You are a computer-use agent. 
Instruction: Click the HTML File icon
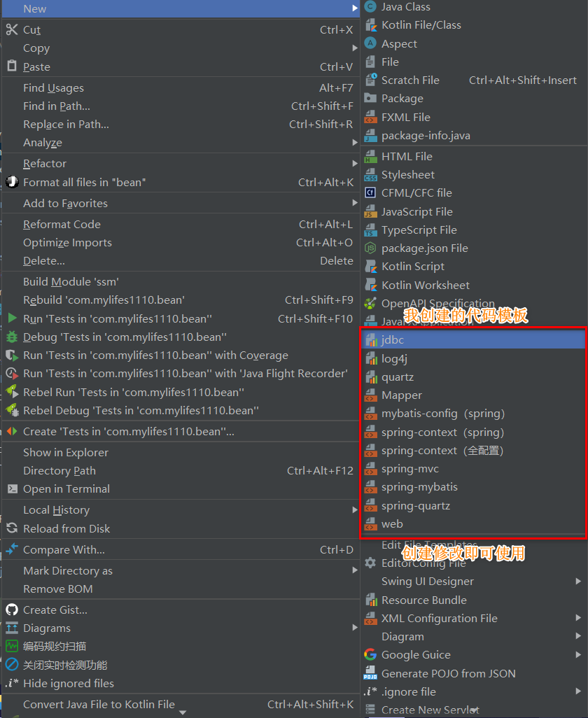point(370,157)
